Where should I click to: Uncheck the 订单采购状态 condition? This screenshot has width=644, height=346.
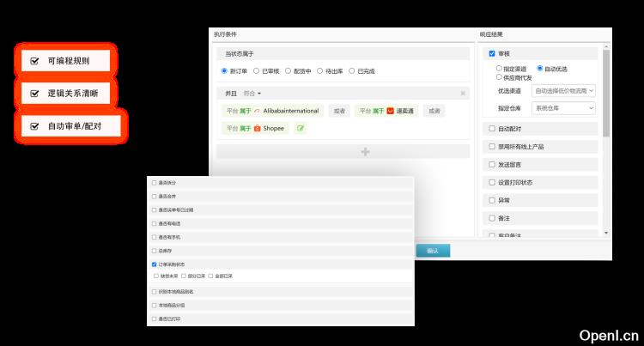tap(155, 264)
